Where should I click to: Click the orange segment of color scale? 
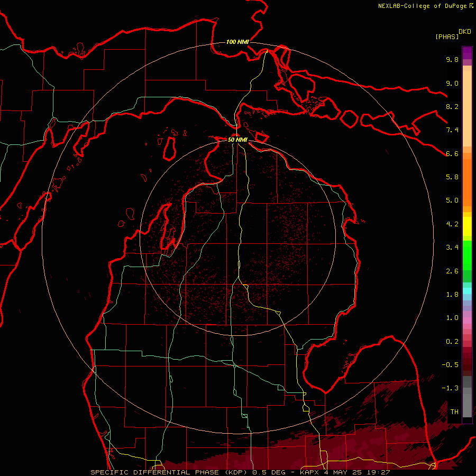click(x=467, y=182)
